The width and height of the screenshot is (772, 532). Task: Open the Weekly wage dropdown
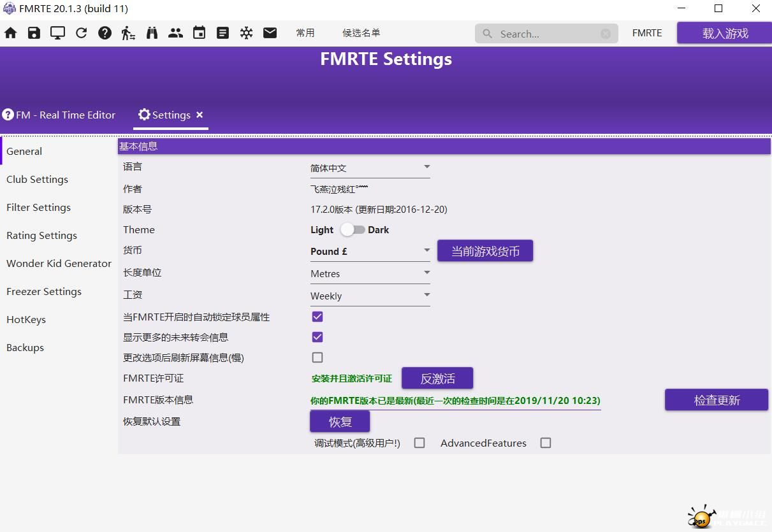tap(370, 296)
